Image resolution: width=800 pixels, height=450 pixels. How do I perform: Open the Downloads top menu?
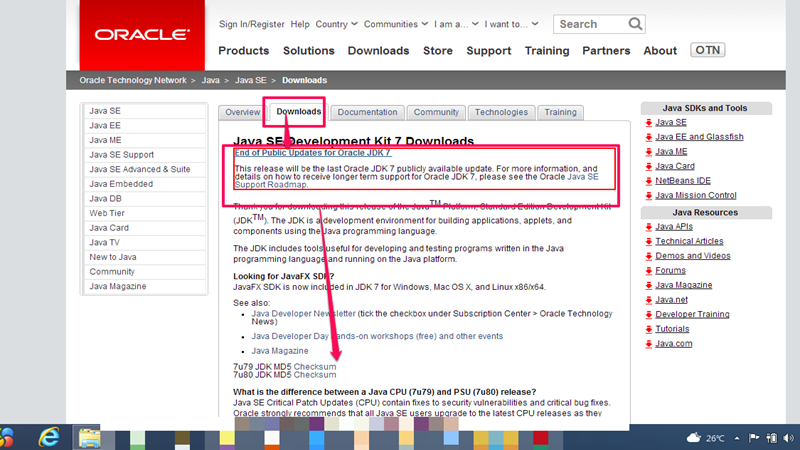click(x=378, y=51)
